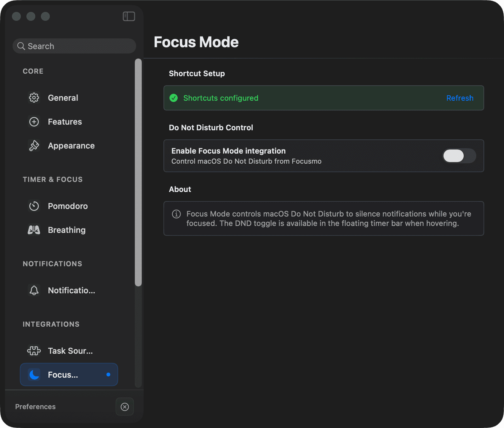Close preferences with the circled X icon
Screen dimensions: 504x428
(x=125, y=407)
